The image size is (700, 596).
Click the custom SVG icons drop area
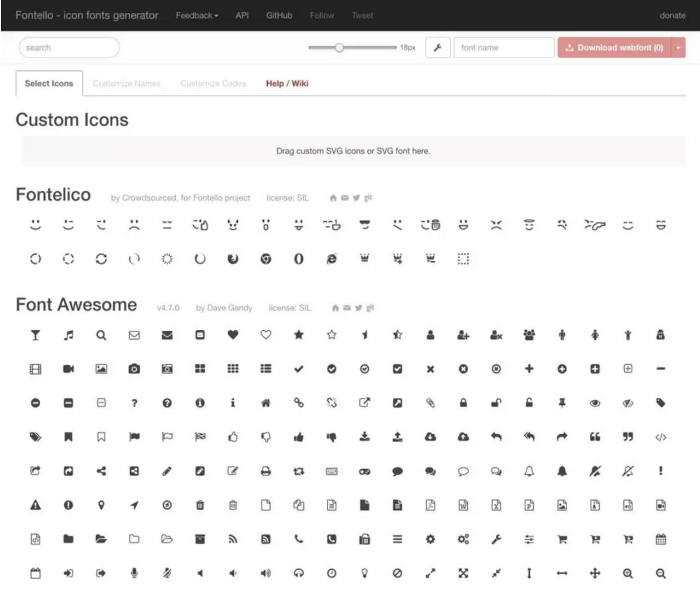point(353,151)
